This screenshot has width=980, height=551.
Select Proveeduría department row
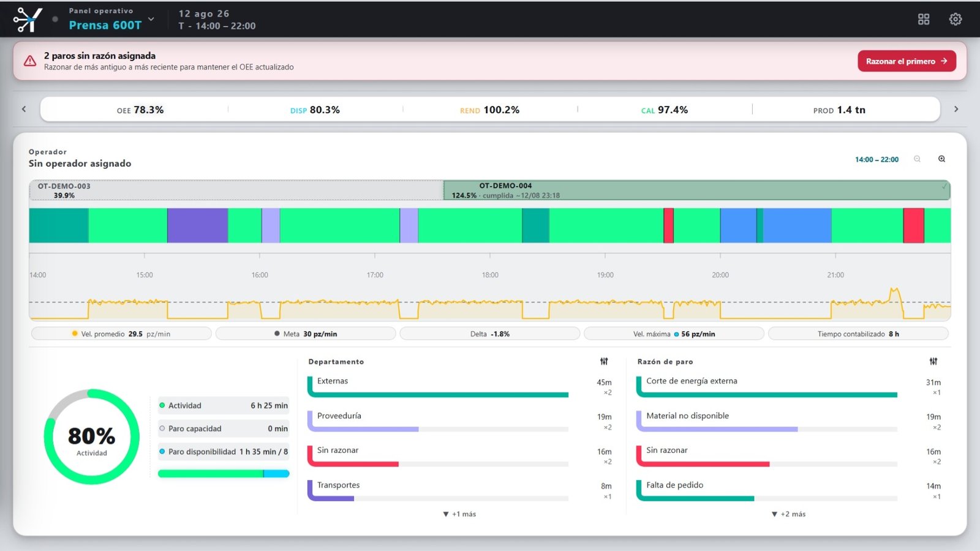460,421
